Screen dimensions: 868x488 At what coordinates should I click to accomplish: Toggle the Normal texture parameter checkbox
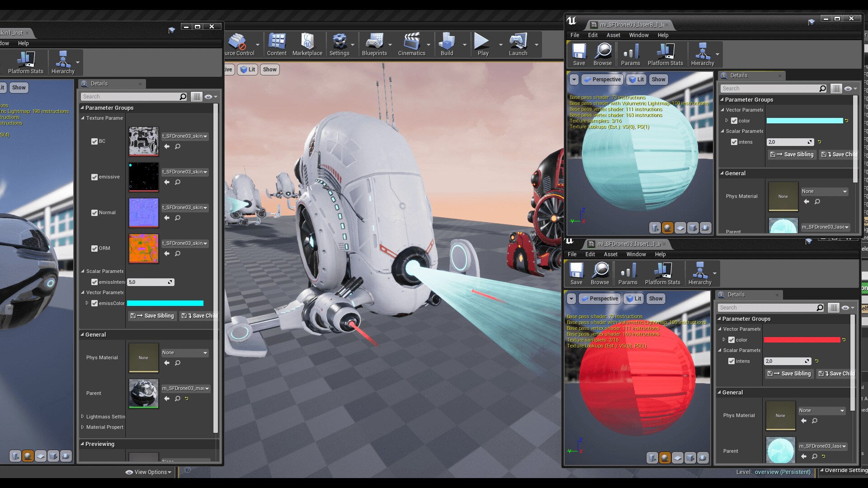pyautogui.click(x=94, y=213)
